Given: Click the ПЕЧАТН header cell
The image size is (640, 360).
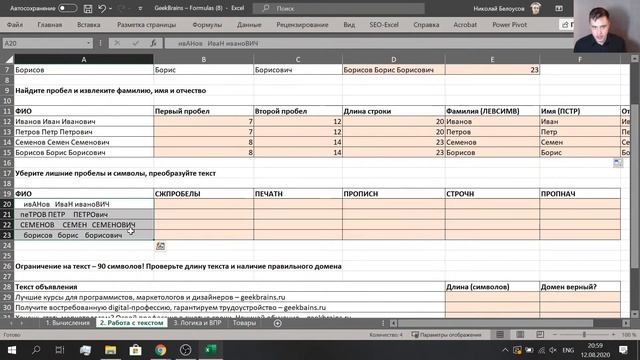Looking at the screenshot, I should (298, 194).
